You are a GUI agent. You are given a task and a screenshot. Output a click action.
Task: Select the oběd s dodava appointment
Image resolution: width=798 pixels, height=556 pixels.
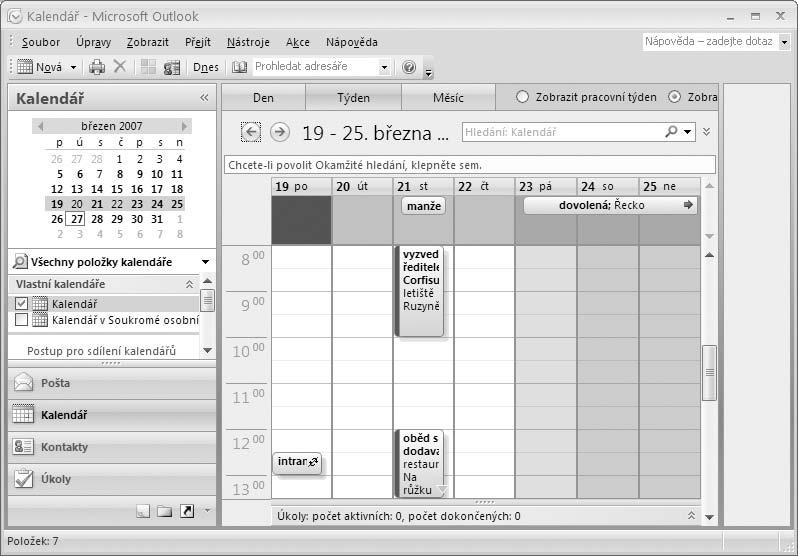[x=420, y=463]
